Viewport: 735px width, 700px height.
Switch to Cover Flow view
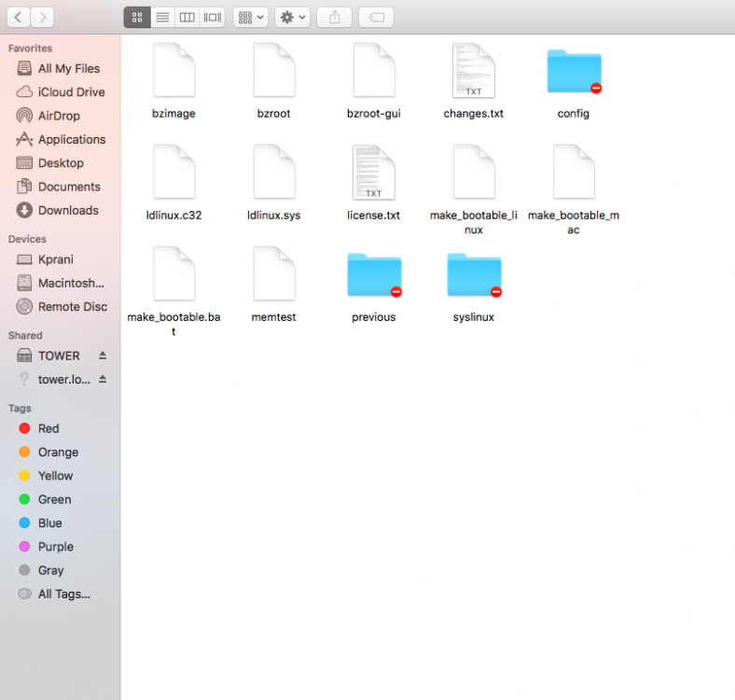coord(213,18)
